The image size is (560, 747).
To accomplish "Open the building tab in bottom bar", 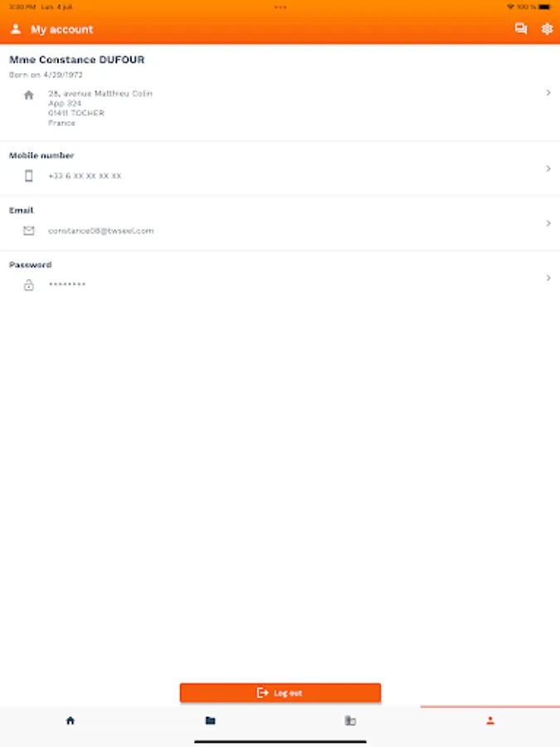I will [350, 720].
